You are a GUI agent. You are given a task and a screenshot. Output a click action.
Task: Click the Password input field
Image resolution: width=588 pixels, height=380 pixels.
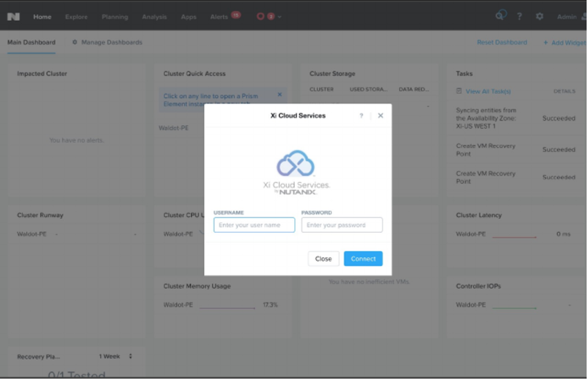coord(342,225)
